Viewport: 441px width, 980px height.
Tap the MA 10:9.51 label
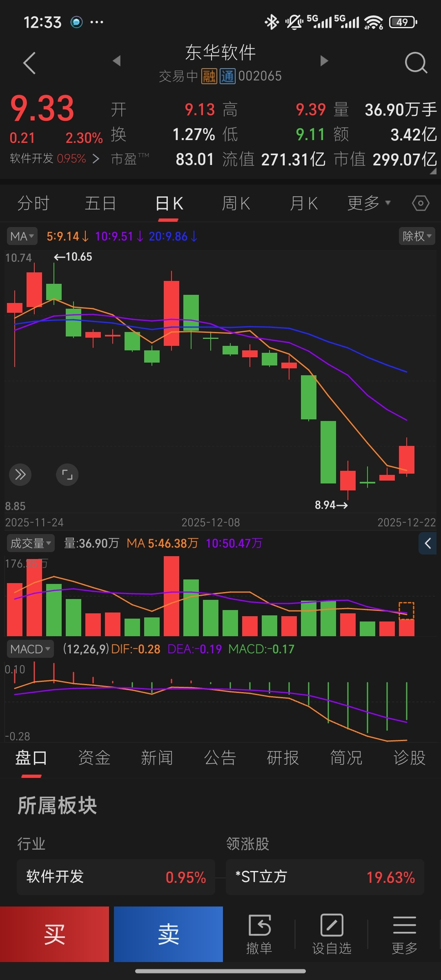[119, 236]
